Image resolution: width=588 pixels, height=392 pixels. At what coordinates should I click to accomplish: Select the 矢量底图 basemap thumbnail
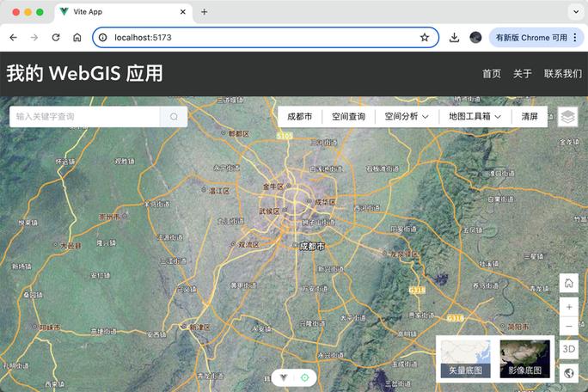[x=465, y=358]
